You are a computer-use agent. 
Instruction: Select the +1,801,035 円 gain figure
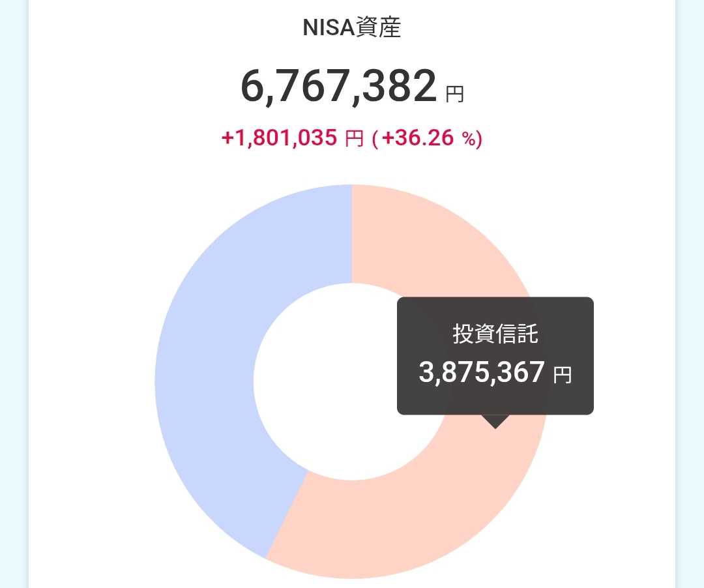291,138
